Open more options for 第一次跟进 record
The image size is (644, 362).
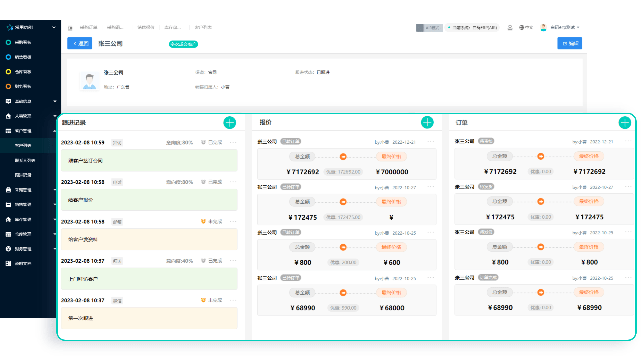233,300
